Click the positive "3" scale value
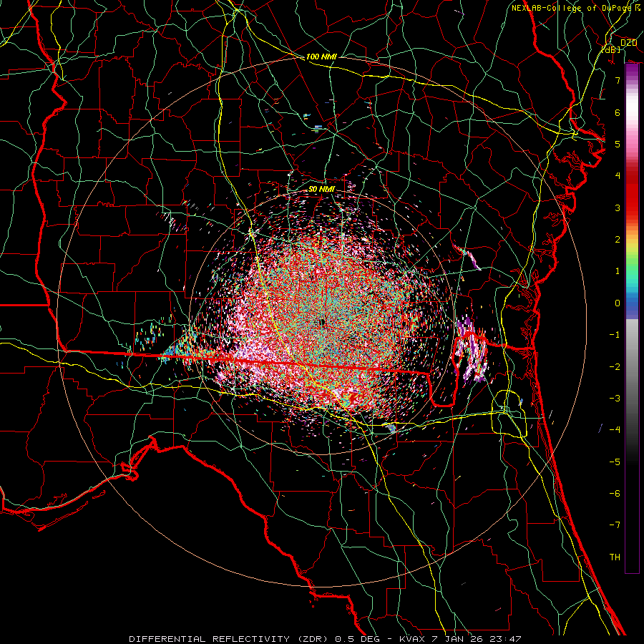Image resolution: width=644 pixels, height=644 pixels. [x=618, y=208]
